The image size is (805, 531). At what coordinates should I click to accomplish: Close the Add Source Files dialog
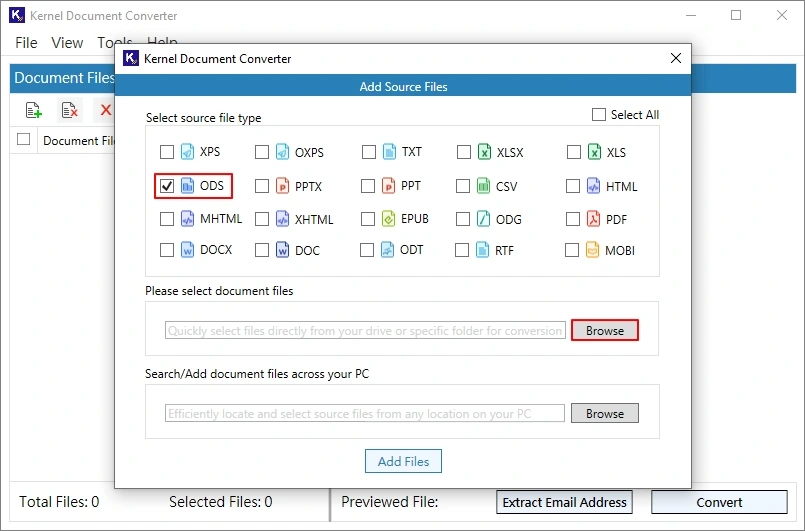[676, 59]
